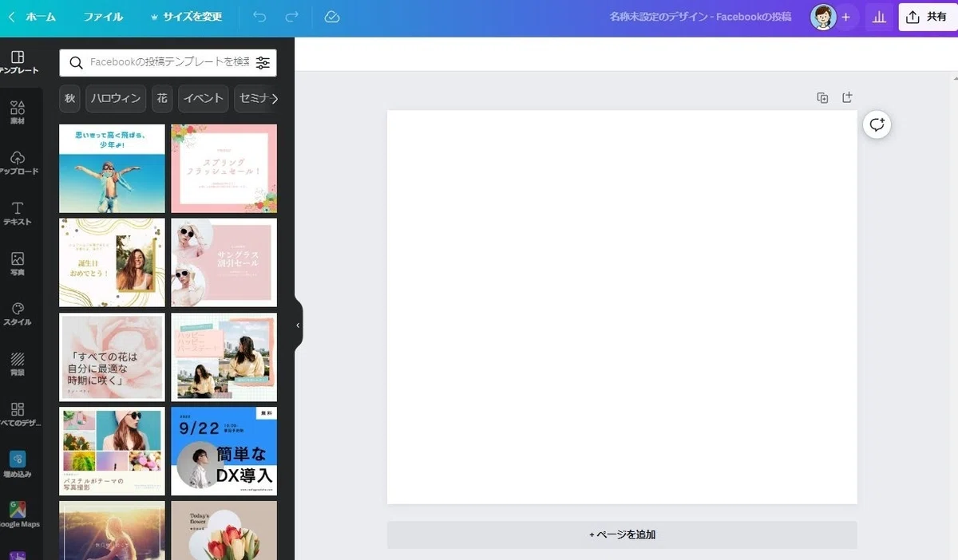
Task: Edit the design title 名称未設定のデザイン
Action: [700, 17]
